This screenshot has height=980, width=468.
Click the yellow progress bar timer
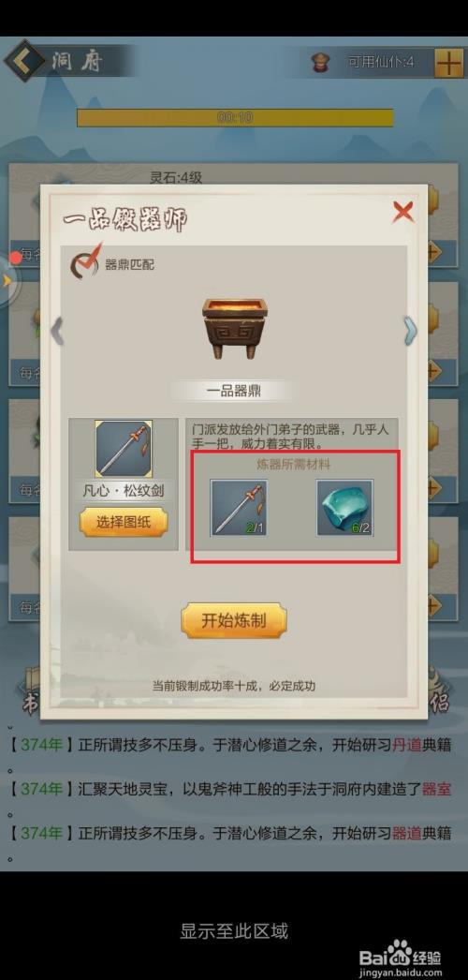click(x=235, y=117)
